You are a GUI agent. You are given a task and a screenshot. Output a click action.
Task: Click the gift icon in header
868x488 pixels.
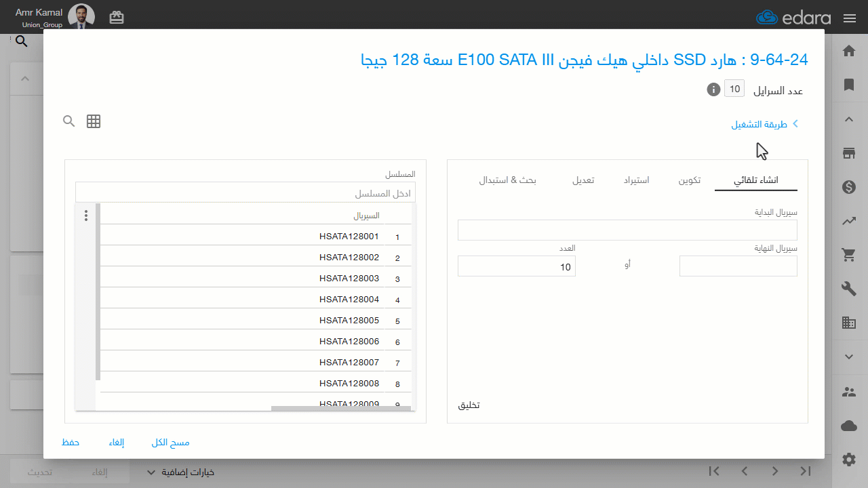117,18
